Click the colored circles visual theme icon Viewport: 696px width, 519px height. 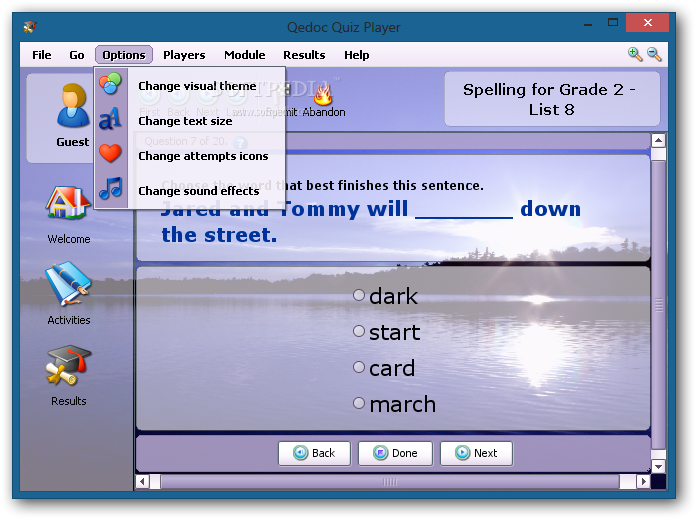[110, 83]
